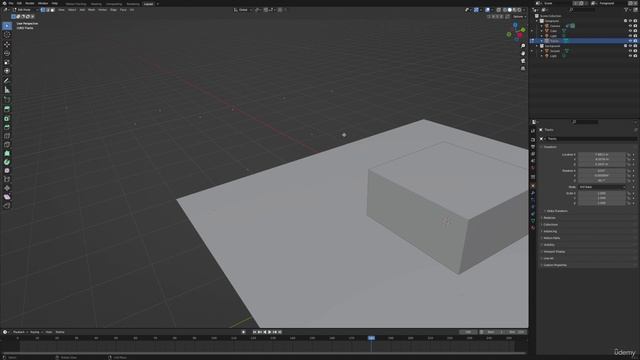Image resolution: width=640 pixels, height=360 pixels.
Task: Select the 3D Cursor tool
Action: (x=7, y=35)
